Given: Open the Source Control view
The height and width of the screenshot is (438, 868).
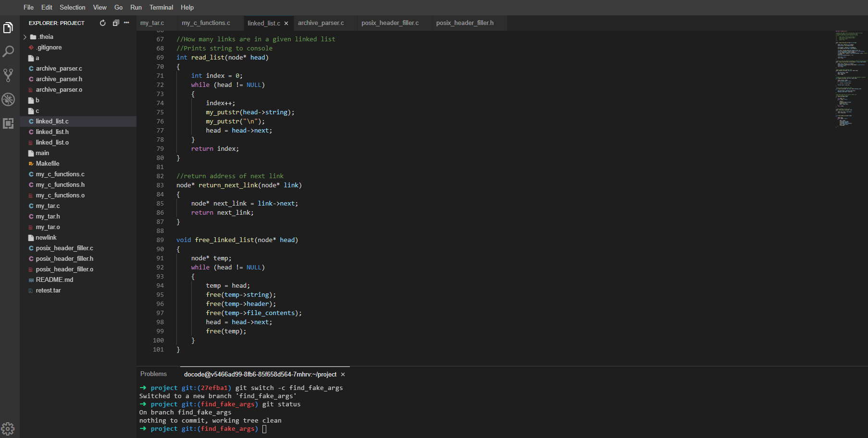Looking at the screenshot, I should pyautogui.click(x=8, y=75).
